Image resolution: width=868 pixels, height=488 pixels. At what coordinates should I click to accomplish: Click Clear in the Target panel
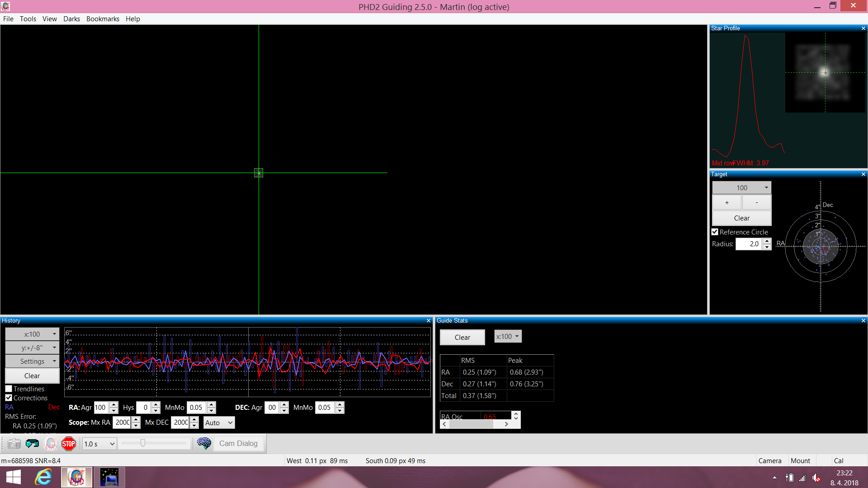click(x=741, y=218)
